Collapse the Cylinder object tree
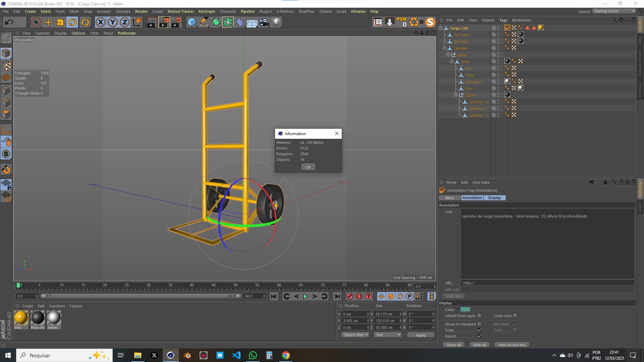The width and height of the screenshot is (644, 362). click(444, 48)
